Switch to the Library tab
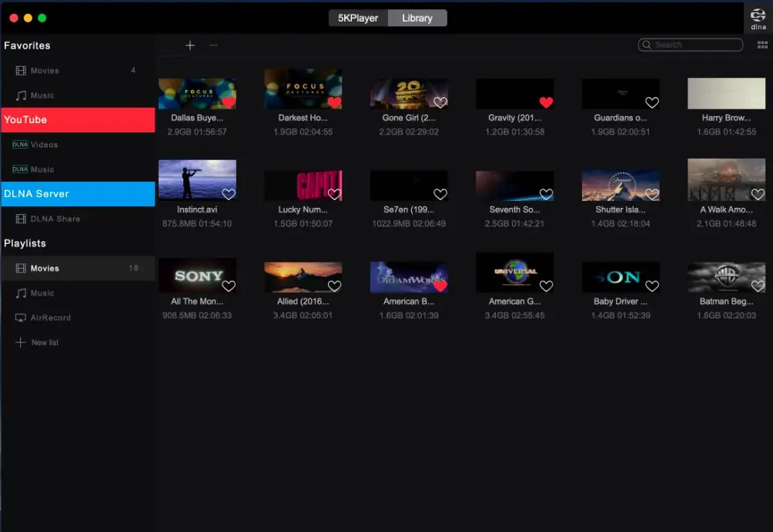773x532 pixels. point(417,18)
